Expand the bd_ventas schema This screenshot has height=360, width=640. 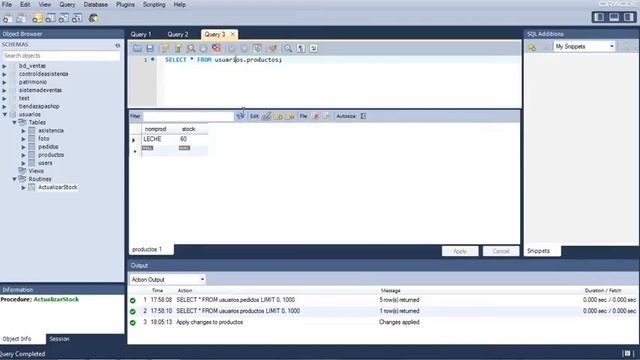(x=4, y=66)
